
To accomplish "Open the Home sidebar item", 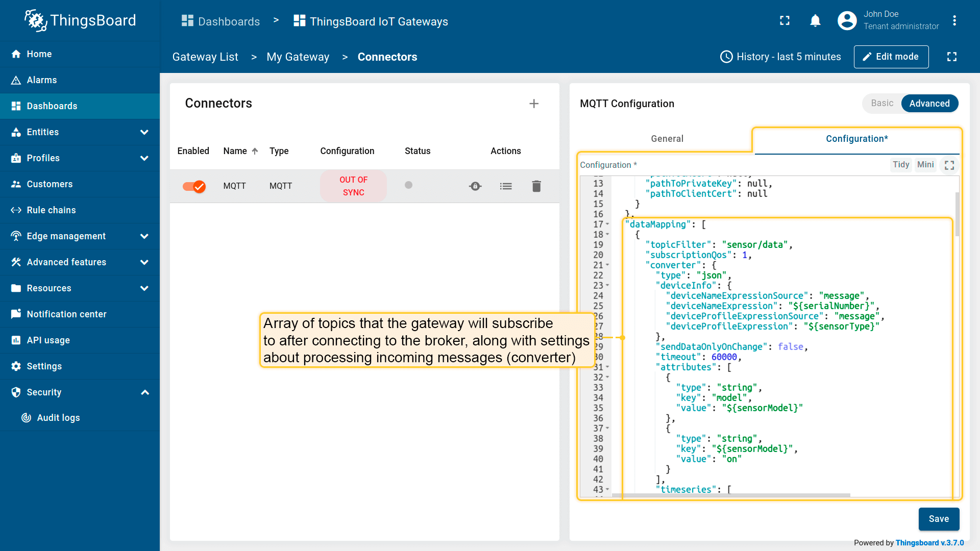I will pyautogui.click(x=80, y=54).
